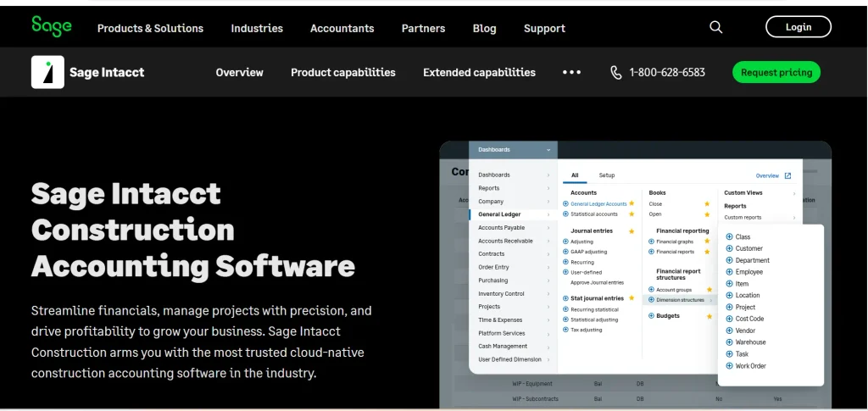Viewport: 868px width, 411px height.
Task: Click the external link icon beside Overview
Action: (787, 176)
